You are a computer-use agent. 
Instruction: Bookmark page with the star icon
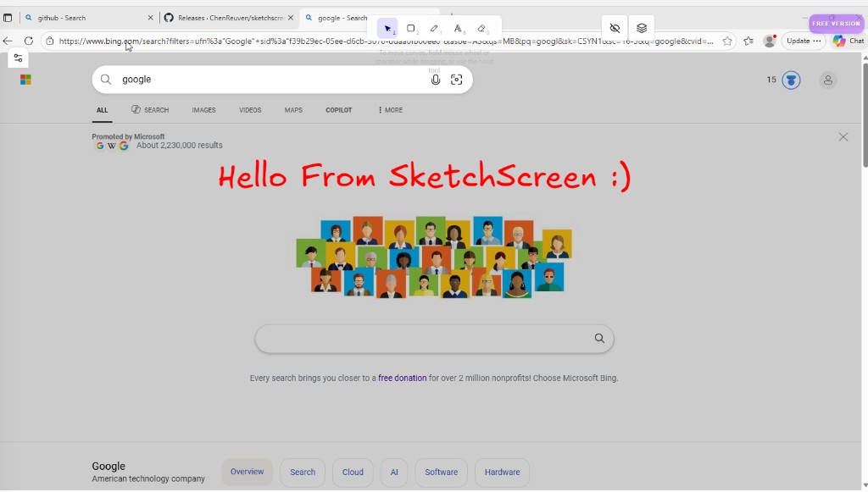(727, 41)
